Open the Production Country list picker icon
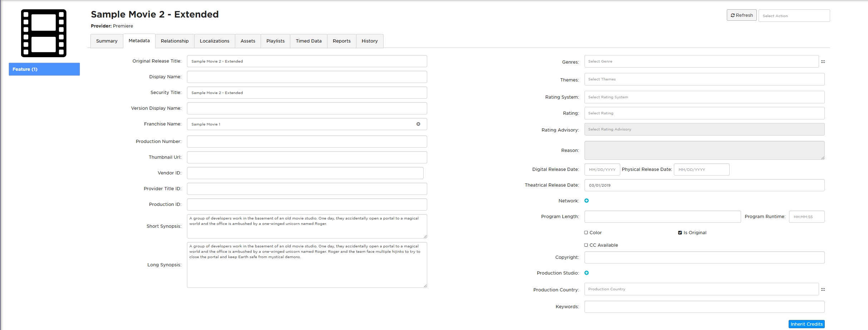Viewport: 868px width, 330px height. pos(823,290)
